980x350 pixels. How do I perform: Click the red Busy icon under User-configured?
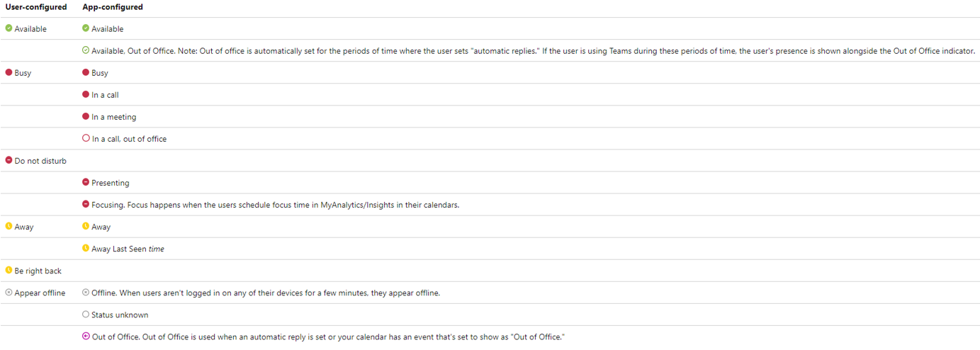coord(9,72)
